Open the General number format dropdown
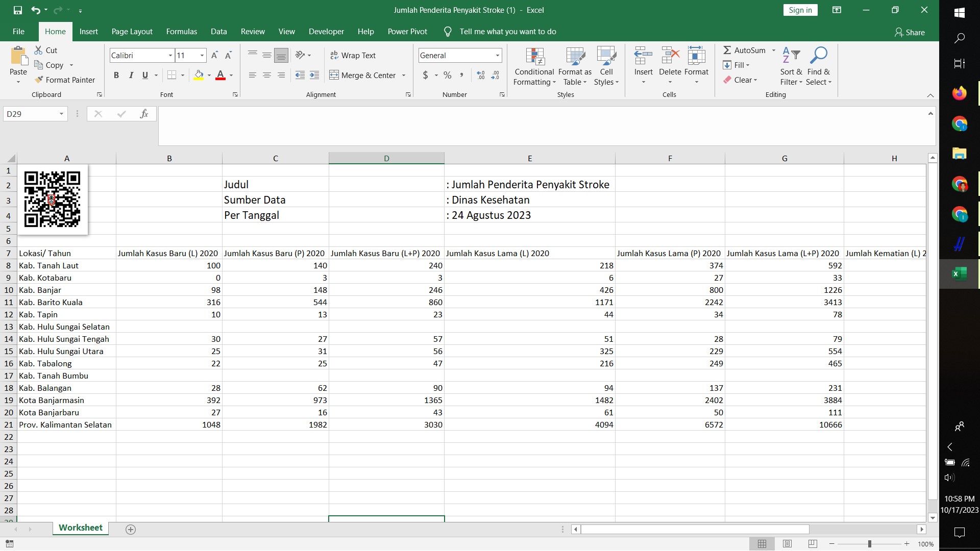This screenshot has width=980, height=551. coord(497,56)
